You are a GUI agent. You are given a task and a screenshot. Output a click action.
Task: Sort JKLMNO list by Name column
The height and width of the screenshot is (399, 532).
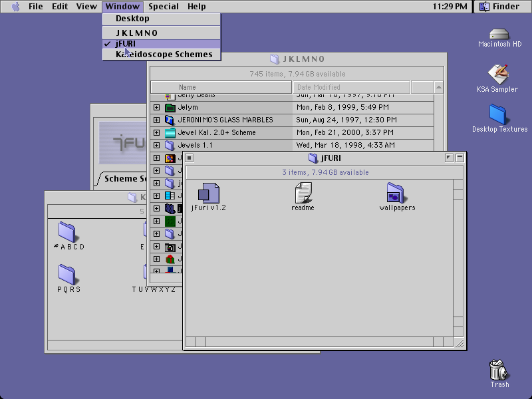221,87
